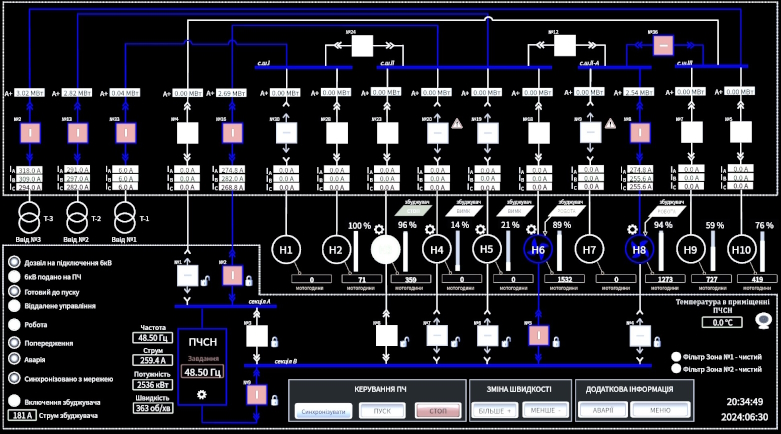Click warning triangle beside H7 feeder breaker
Viewport: 781px width, 434px height.
point(610,123)
